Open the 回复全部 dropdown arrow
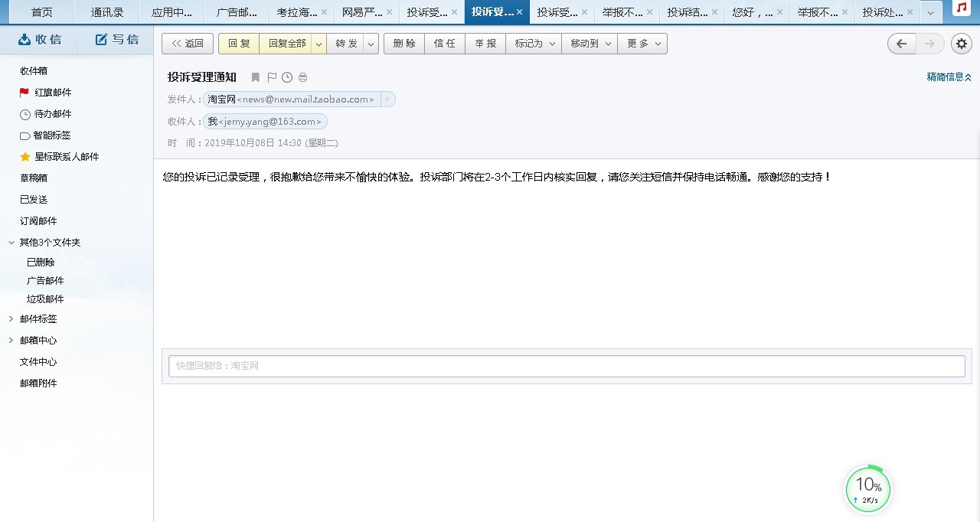Screen dimensions: 980x522 pyautogui.click(x=318, y=44)
